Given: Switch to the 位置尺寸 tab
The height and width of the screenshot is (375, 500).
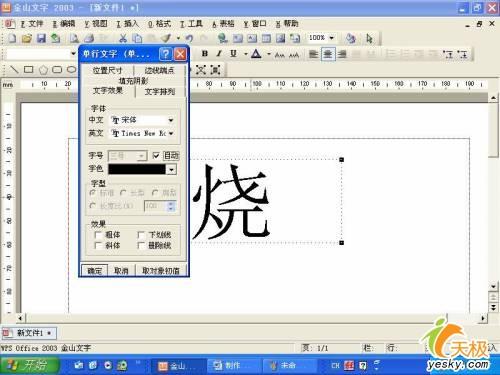Looking at the screenshot, I should 107,70.
